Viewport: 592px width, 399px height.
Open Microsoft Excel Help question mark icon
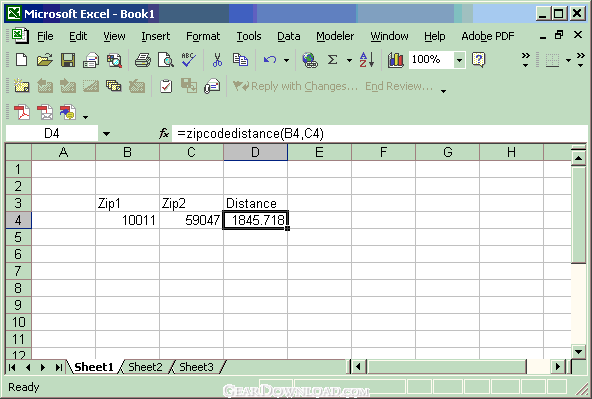[x=478, y=60]
